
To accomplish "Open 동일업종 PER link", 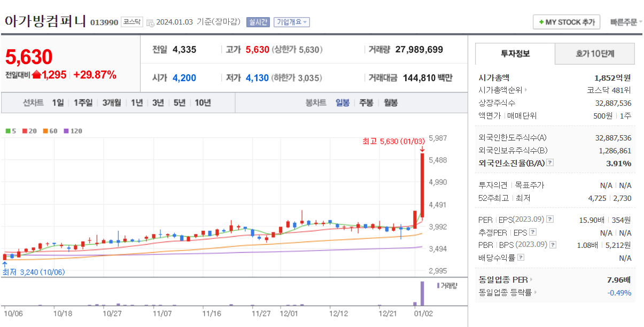I will (x=503, y=279).
